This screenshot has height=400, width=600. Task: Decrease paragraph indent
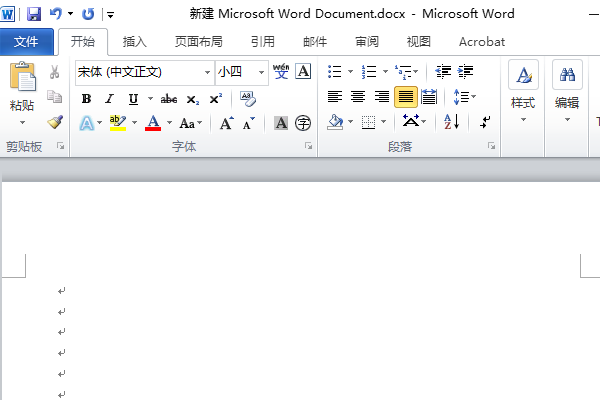tap(443, 72)
